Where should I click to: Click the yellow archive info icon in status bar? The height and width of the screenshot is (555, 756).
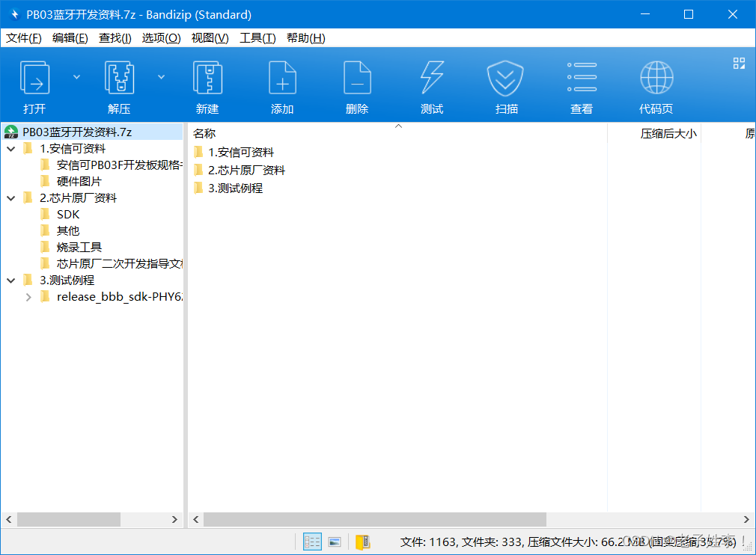tap(362, 542)
